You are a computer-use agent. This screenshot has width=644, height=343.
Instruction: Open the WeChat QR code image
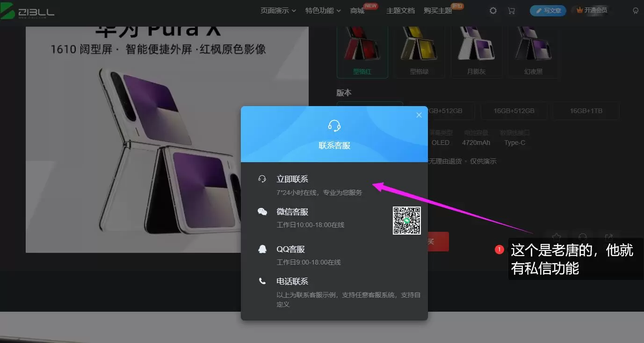(x=406, y=220)
